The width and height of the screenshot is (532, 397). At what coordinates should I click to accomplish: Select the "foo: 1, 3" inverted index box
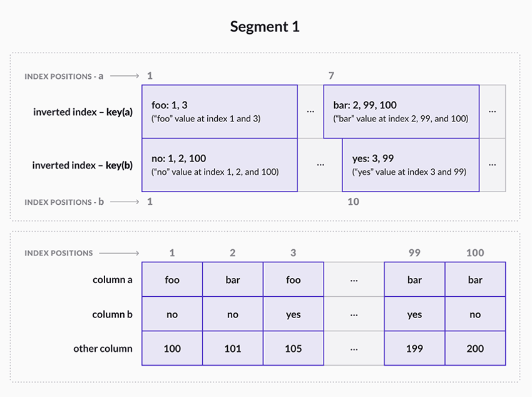pyautogui.click(x=219, y=111)
